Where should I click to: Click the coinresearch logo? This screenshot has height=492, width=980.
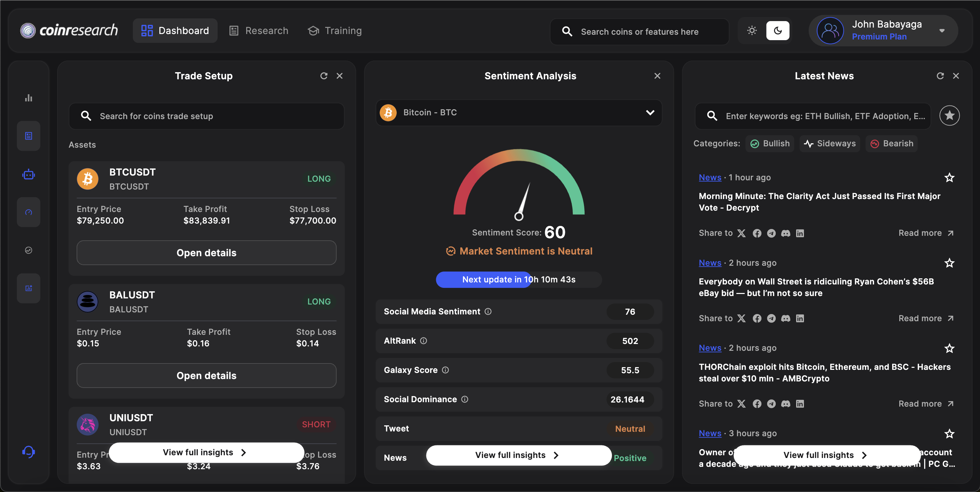point(69,30)
